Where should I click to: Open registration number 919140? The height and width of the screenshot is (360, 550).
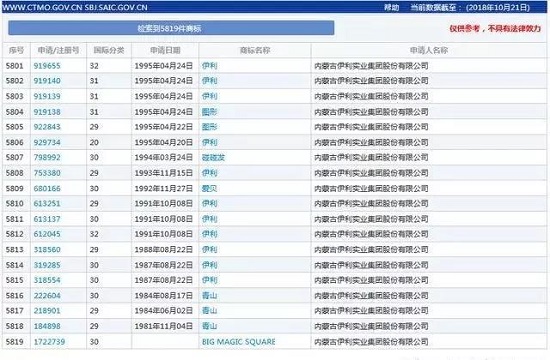[x=47, y=81]
